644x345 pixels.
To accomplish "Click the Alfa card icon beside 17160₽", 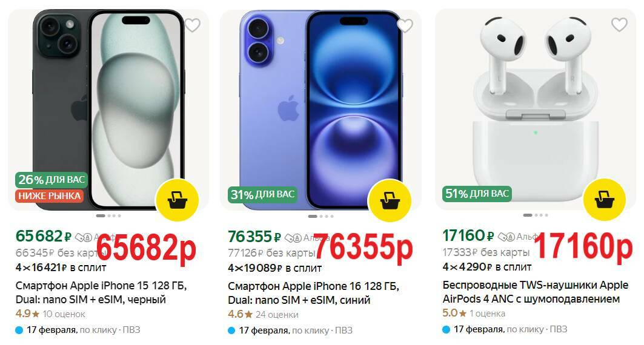I will coord(506,237).
